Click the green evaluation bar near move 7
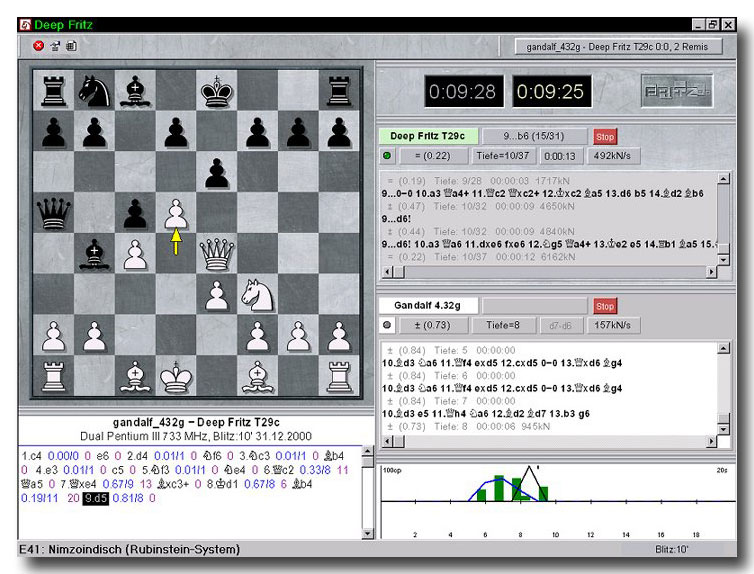Image resolution: width=754 pixels, height=574 pixels. 499,488
